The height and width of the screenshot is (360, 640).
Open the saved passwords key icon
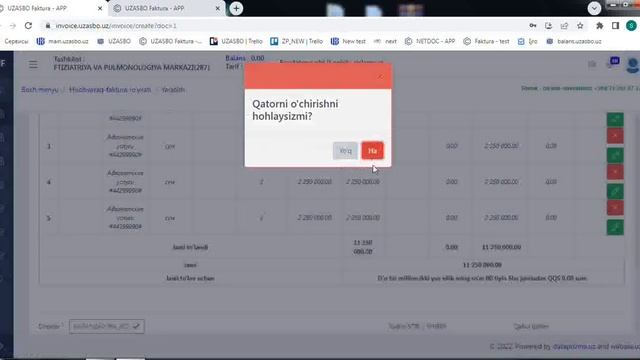pos(533,26)
